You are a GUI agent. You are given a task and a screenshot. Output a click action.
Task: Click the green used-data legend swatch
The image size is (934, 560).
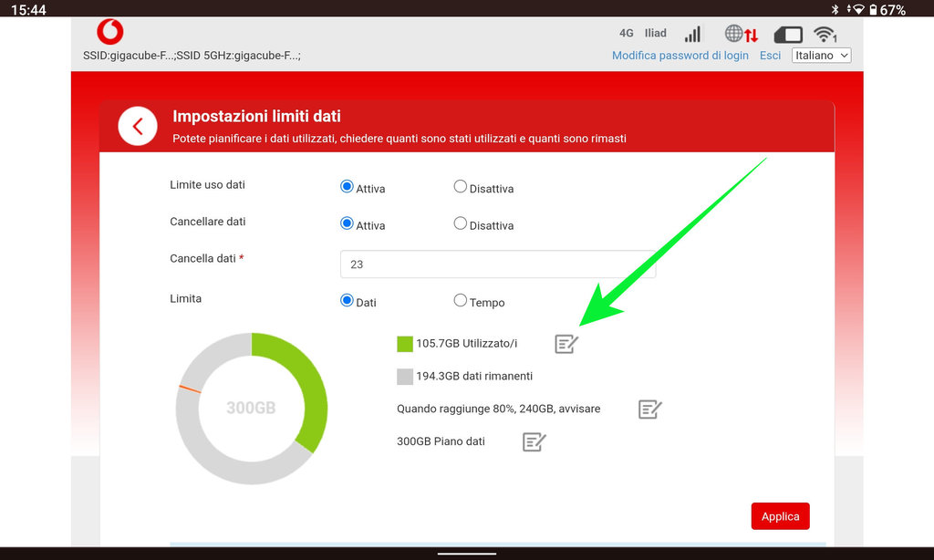click(405, 344)
